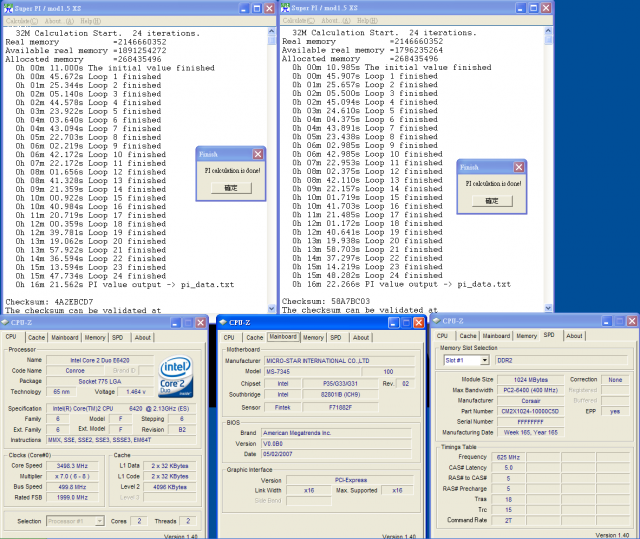Click the Frequency 625 MHz timing cell
Viewport: 640px width, 539px height.
point(508,457)
